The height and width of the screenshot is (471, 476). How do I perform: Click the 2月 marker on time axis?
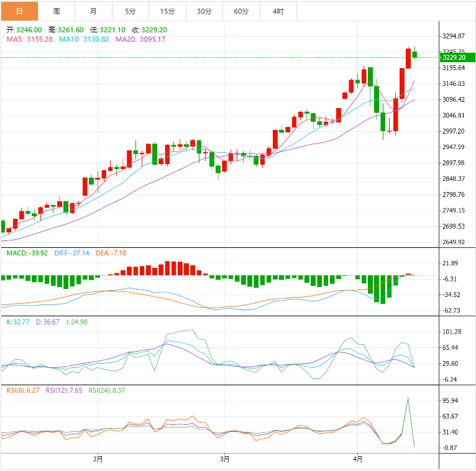point(98,460)
